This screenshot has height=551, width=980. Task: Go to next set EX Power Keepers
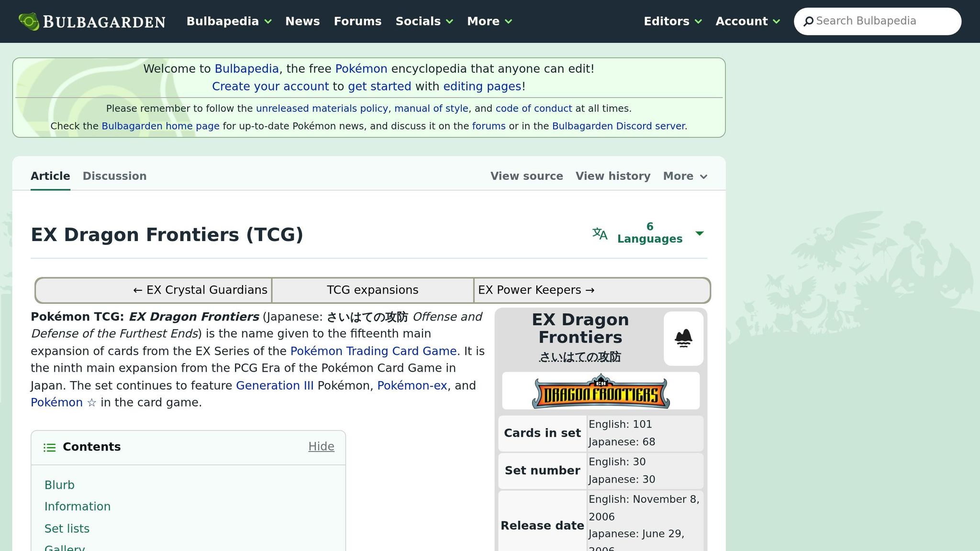pos(536,290)
